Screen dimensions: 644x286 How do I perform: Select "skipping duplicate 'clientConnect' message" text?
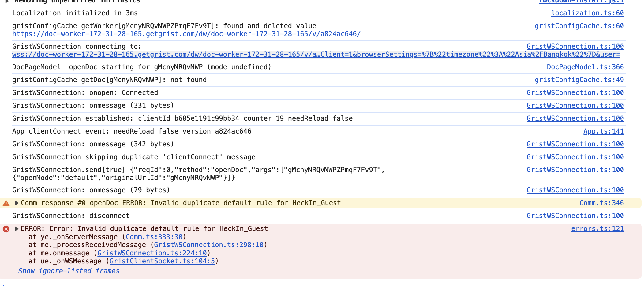click(x=134, y=157)
